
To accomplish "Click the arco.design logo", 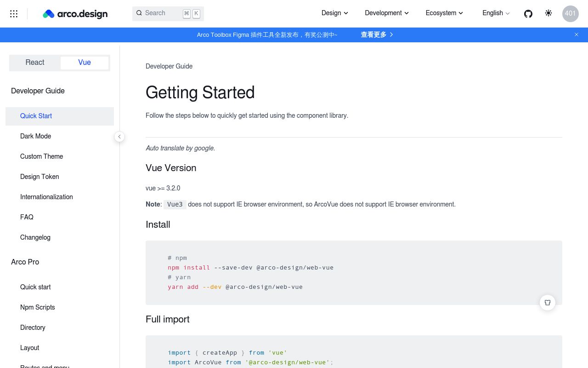I will pos(75,14).
